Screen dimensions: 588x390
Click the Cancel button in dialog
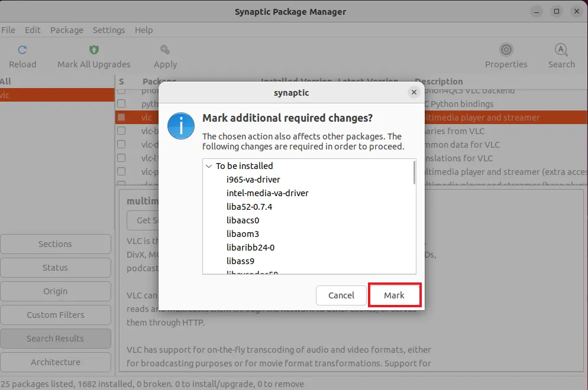[x=341, y=295]
